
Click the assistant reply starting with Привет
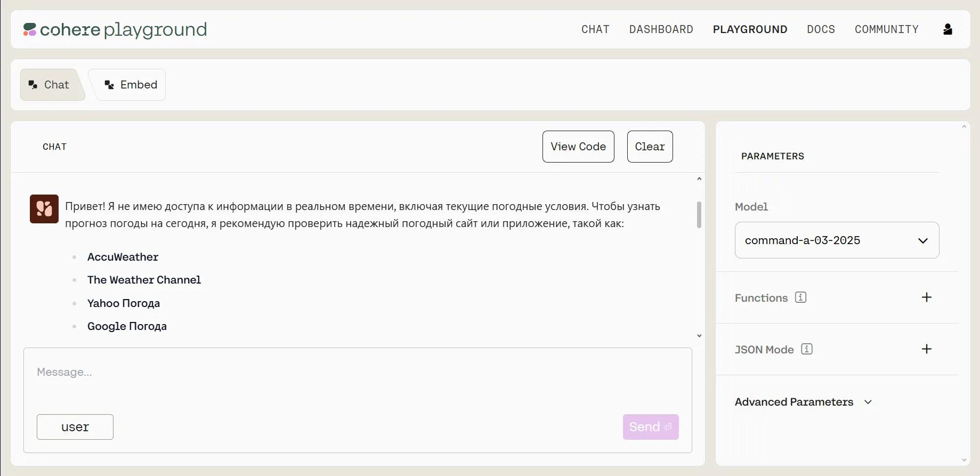click(x=362, y=215)
